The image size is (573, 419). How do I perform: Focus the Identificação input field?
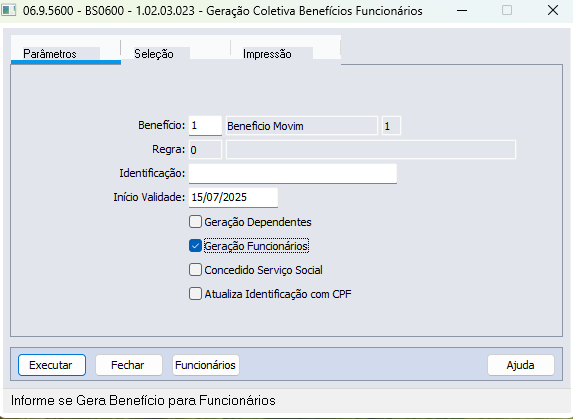point(293,174)
